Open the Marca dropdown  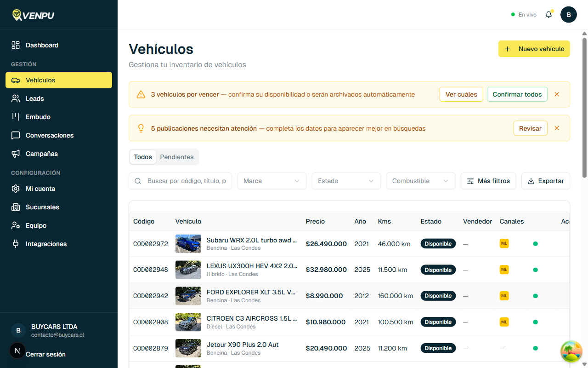(x=271, y=181)
